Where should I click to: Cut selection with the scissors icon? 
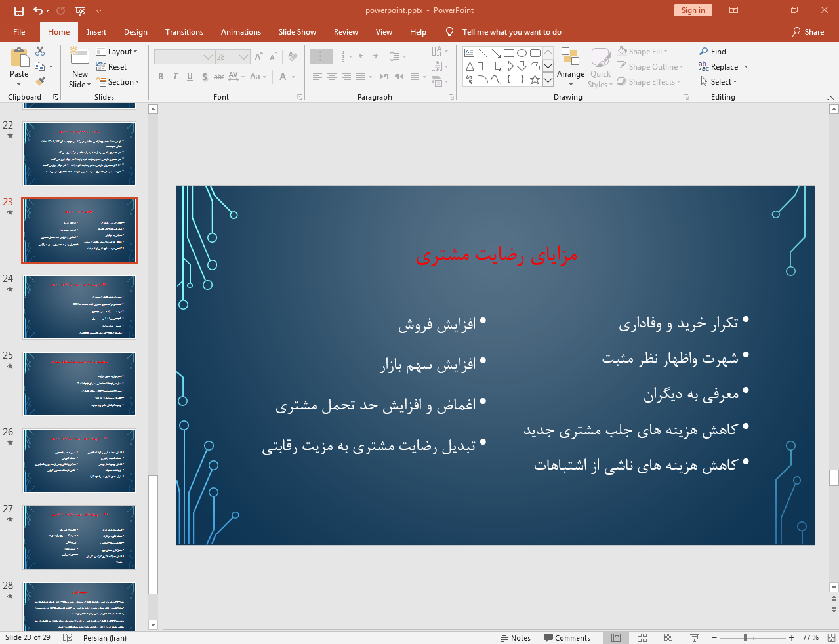pyautogui.click(x=40, y=51)
